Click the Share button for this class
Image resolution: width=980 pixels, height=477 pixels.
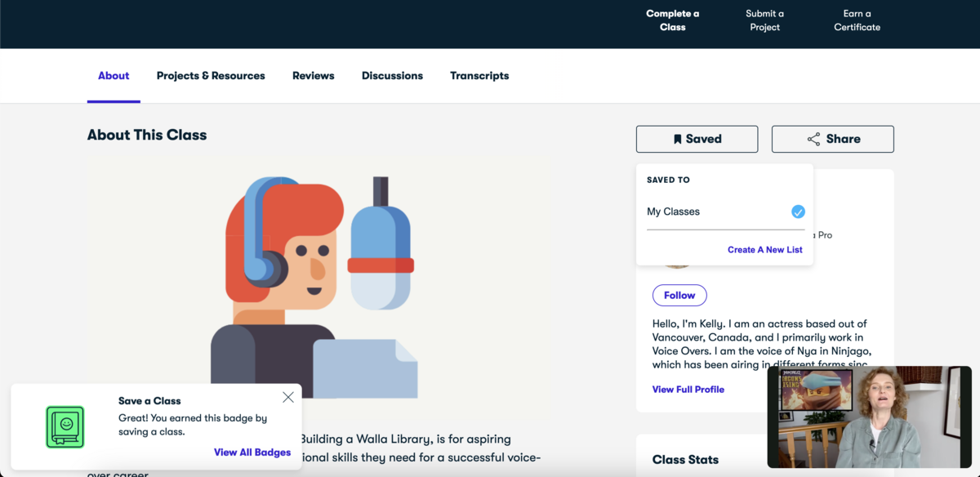pyautogui.click(x=832, y=139)
